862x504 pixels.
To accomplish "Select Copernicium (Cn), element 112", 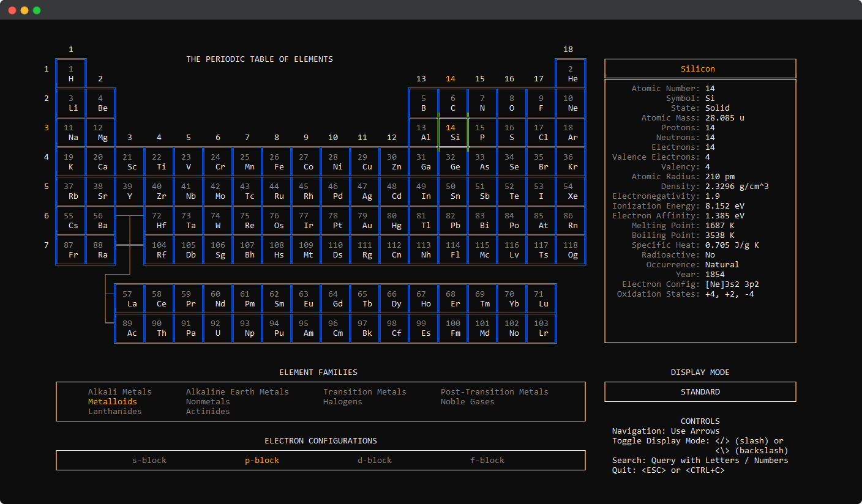I will (394, 250).
